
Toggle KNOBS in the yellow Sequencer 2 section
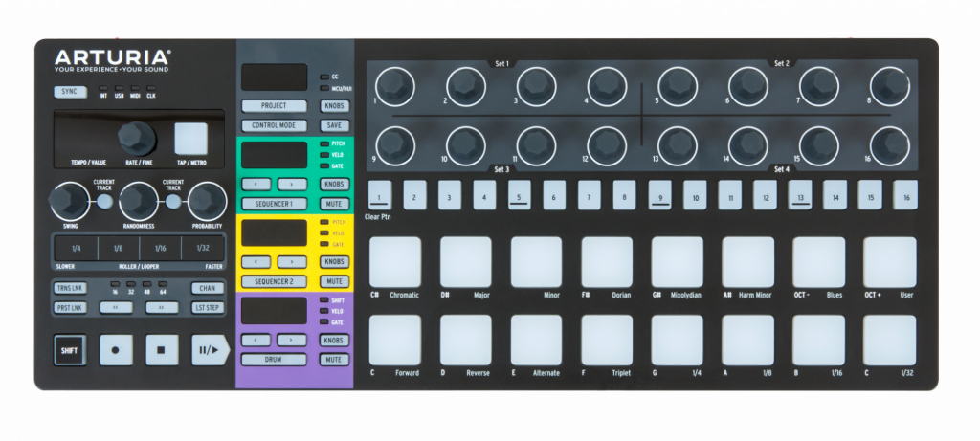(x=334, y=262)
